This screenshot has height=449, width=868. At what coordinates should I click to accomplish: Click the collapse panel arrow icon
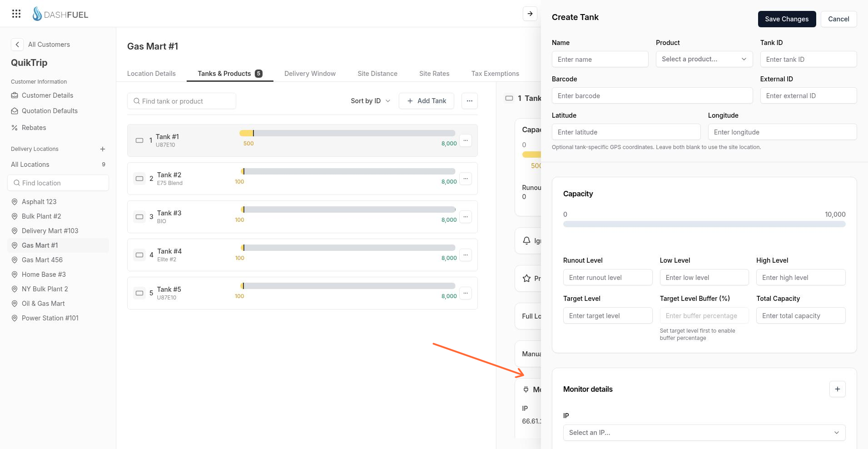click(530, 14)
